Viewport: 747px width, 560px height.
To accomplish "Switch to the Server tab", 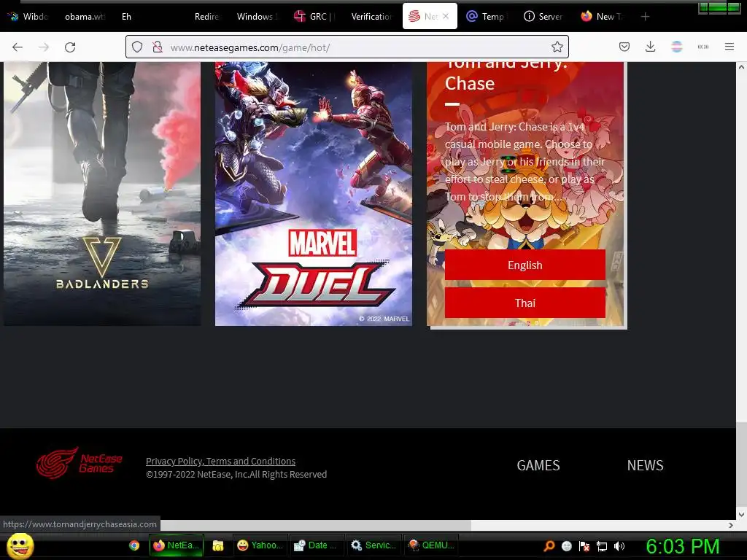I will [543, 17].
